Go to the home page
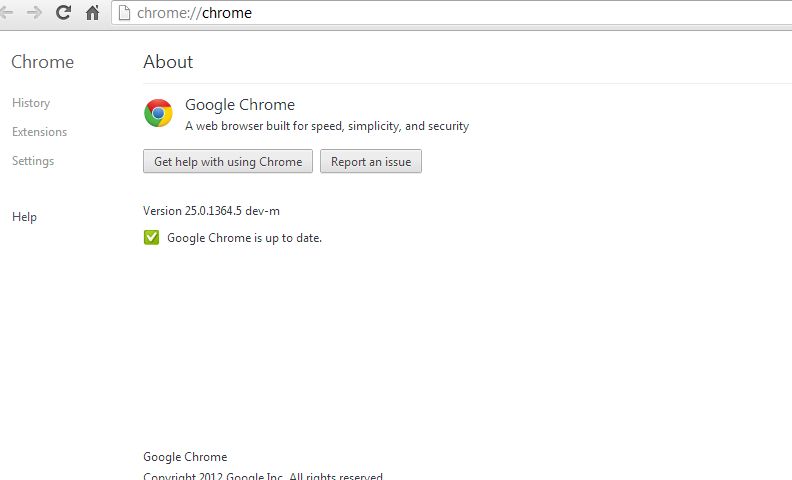The image size is (792, 480). click(x=92, y=13)
